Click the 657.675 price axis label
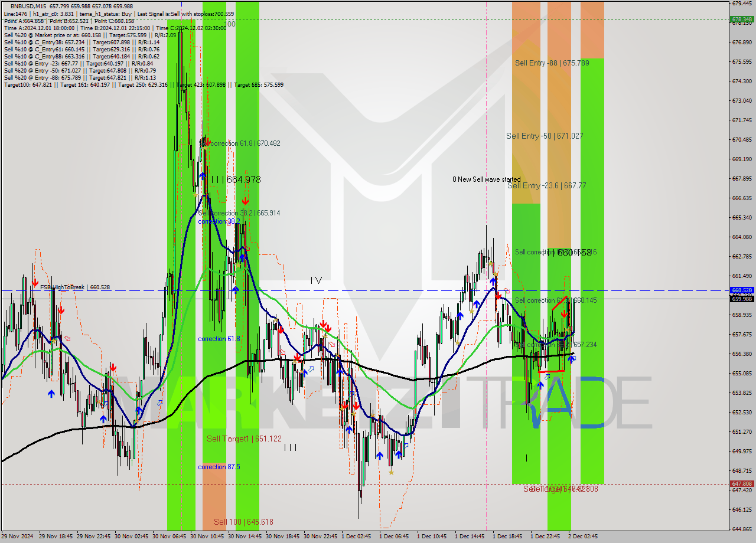Viewport: 756px width, 543px height. 742,334
